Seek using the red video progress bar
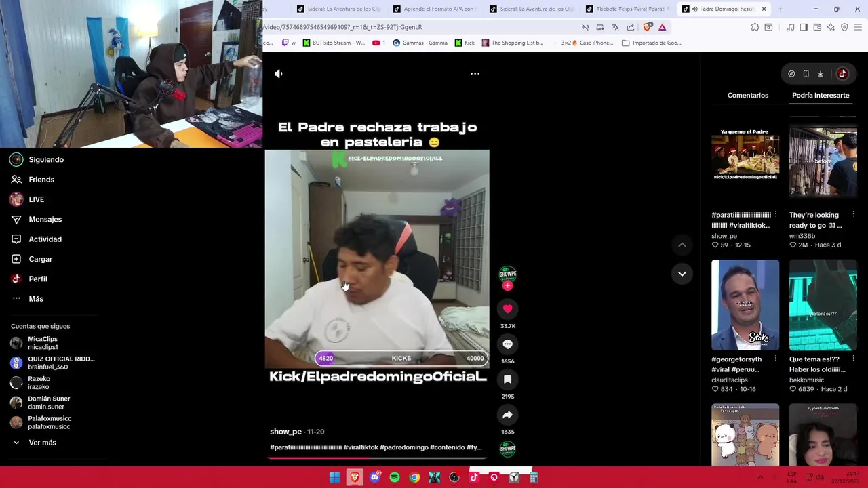The height and width of the screenshot is (488, 868). click(377, 457)
